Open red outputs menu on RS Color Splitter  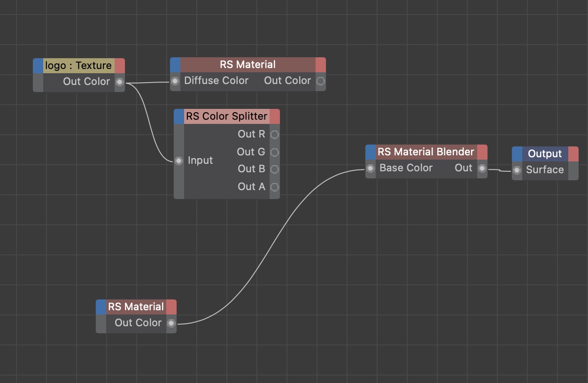(275, 116)
